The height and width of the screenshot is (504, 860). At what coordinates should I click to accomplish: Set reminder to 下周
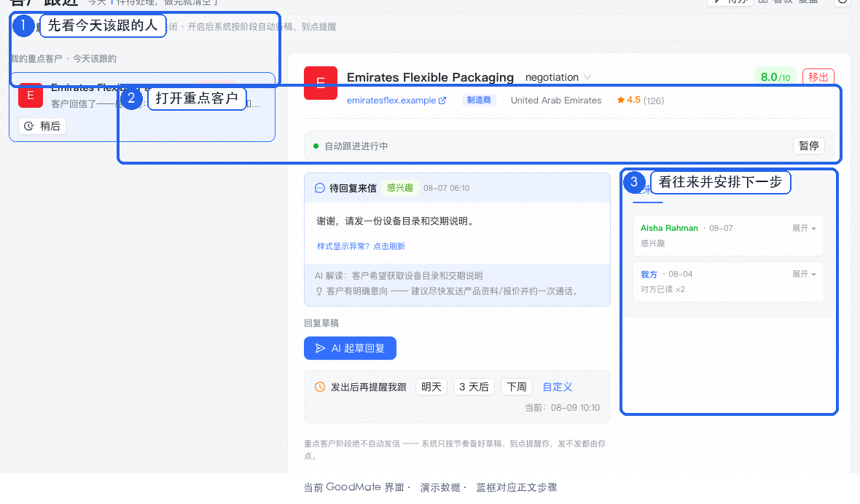point(517,387)
